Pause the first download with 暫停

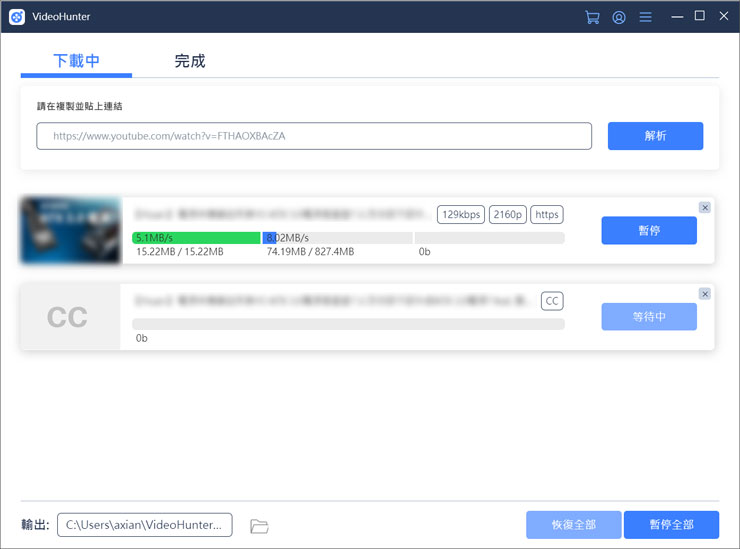(x=648, y=231)
